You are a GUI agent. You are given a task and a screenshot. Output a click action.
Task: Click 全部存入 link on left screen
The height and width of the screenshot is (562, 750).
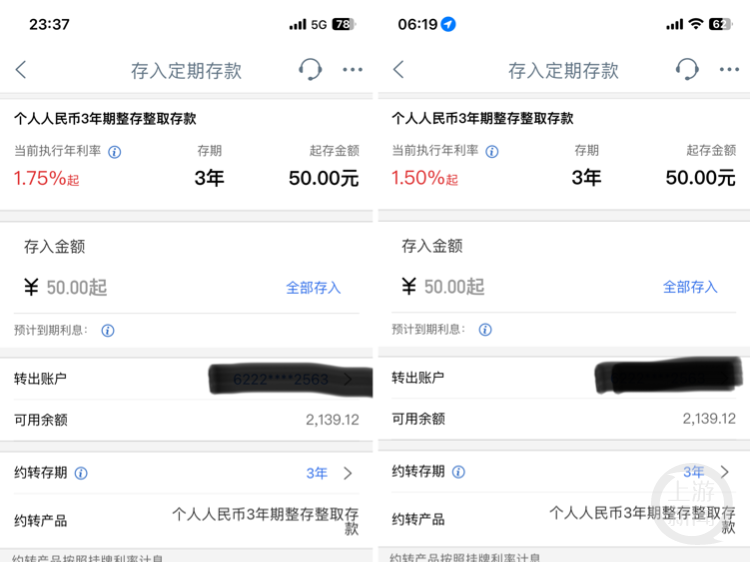(x=313, y=288)
